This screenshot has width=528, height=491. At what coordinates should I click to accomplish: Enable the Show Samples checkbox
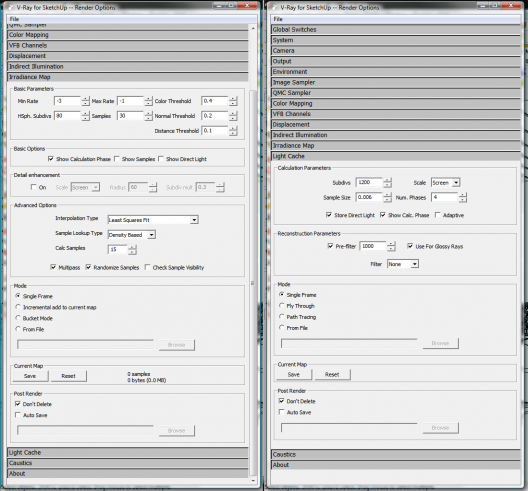pyautogui.click(x=117, y=159)
